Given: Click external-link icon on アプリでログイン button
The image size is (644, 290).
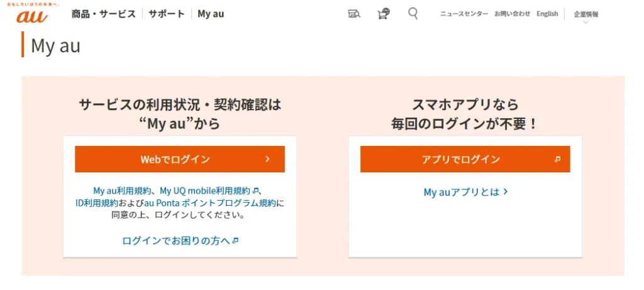Looking at the screenshot, I should 557,160.
